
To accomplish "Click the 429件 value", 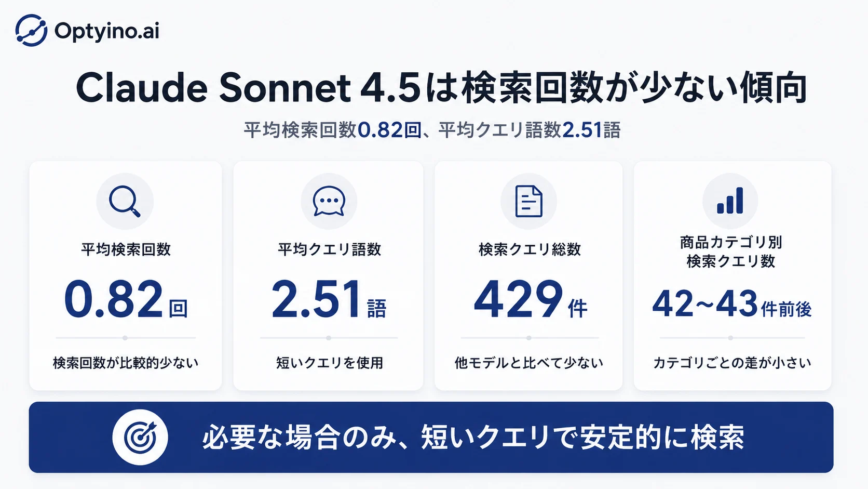I will [530, 299].
